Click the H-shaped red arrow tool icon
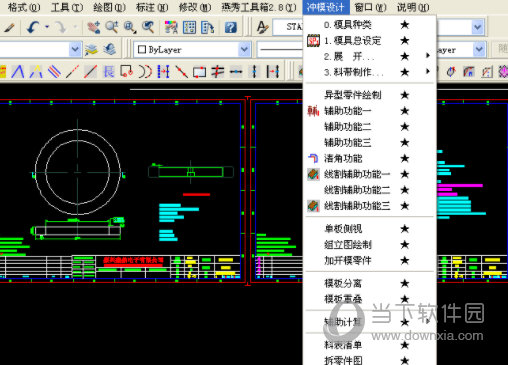Image resolution: width=508 pixels, height=365 pixels. tap(272, 71)
